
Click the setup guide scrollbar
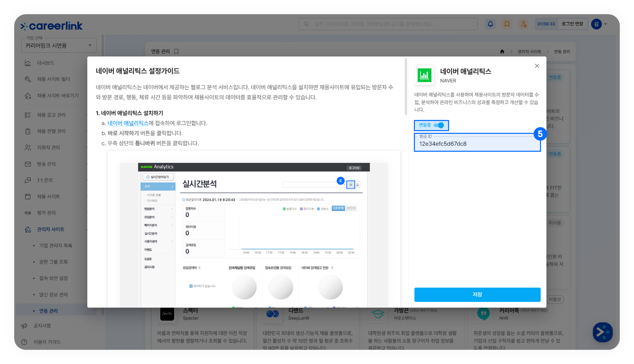click(406, 87)
